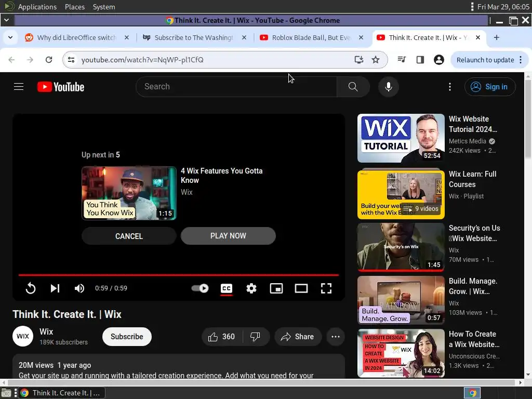The height and width of the screenshot is (399, 532).
Task: Bookmark this page with star
Action: [x=375, y=60]
